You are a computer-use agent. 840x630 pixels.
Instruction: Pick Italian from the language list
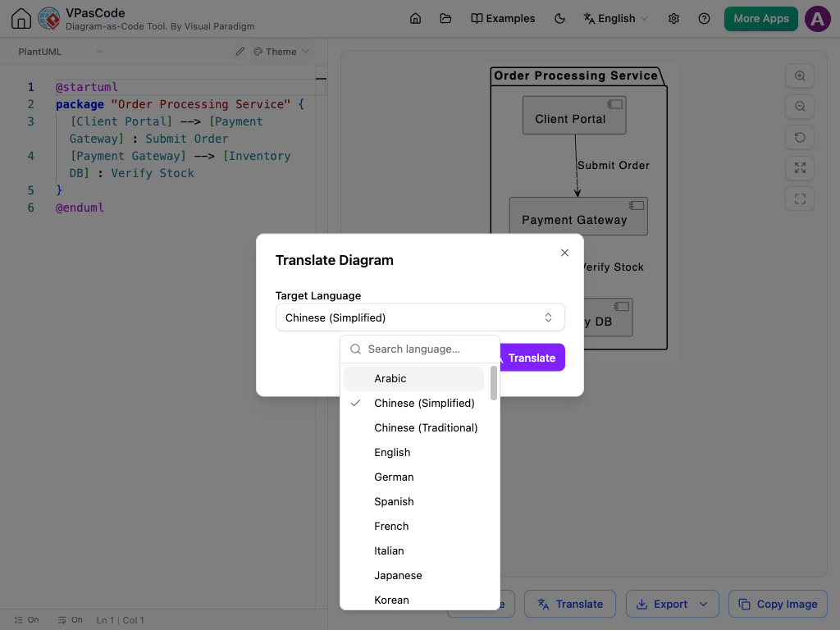[413, 551]
